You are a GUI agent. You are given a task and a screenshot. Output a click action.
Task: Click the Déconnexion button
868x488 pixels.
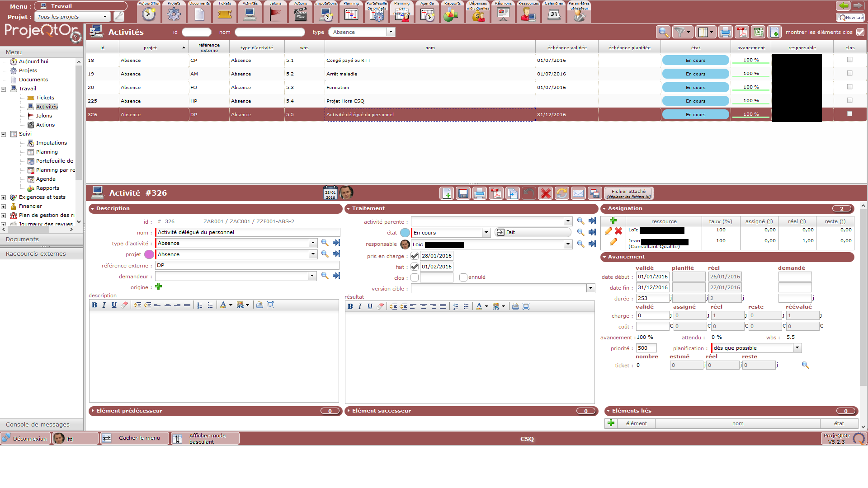click(x=25, y=438)
